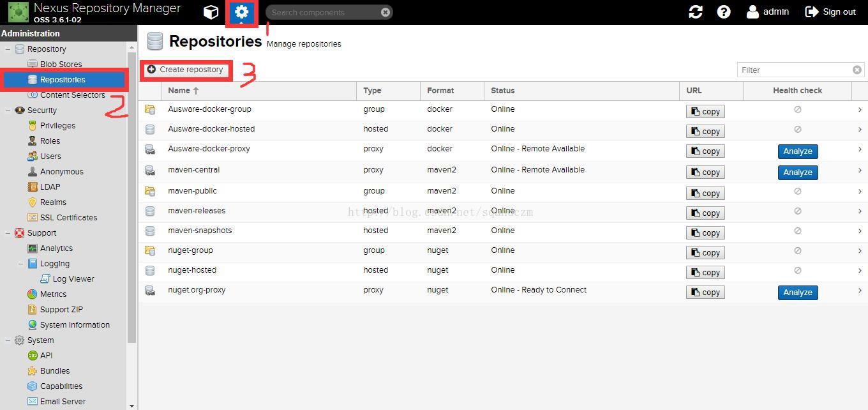Select maven-public repository name
Screen dimensions: 868x410
192,191
